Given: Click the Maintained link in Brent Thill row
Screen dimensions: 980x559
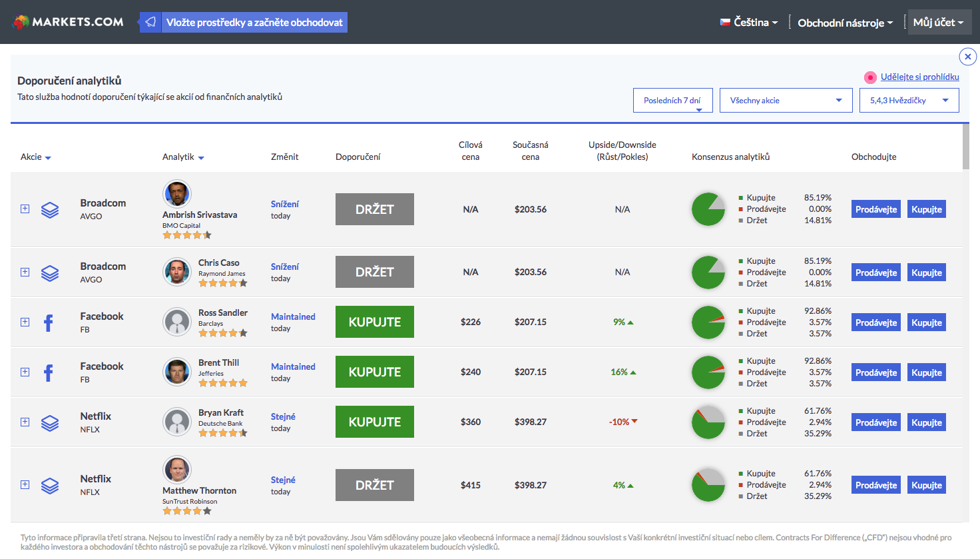Looking at the screenshot, I should [293, 366].
